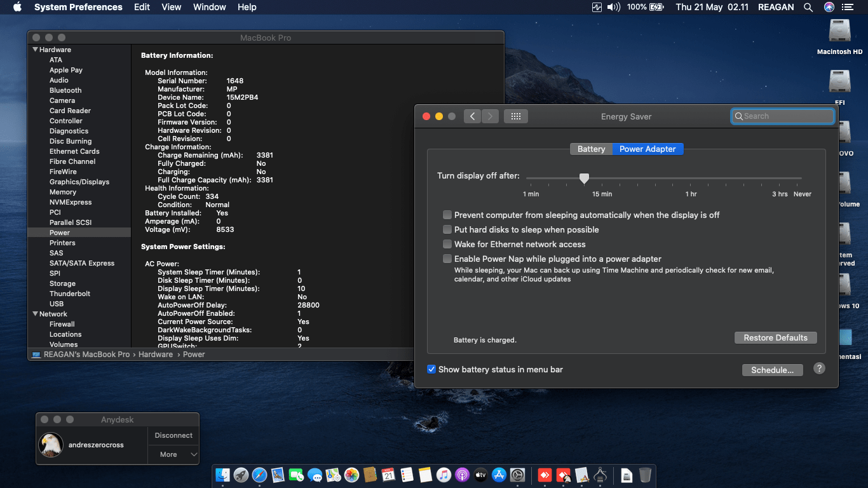Enable Prevent computer from sleeping automatically
868x488 pixels.
pos(447,215)
